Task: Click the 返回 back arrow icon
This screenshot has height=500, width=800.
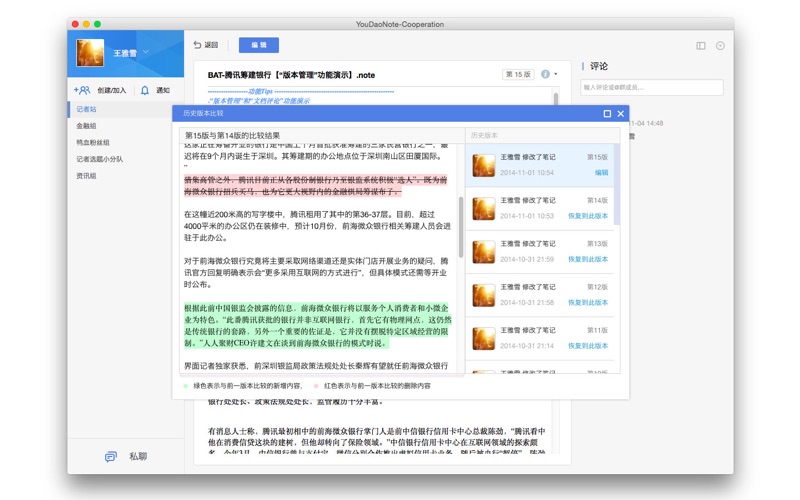Action: [x=197, y=45]
